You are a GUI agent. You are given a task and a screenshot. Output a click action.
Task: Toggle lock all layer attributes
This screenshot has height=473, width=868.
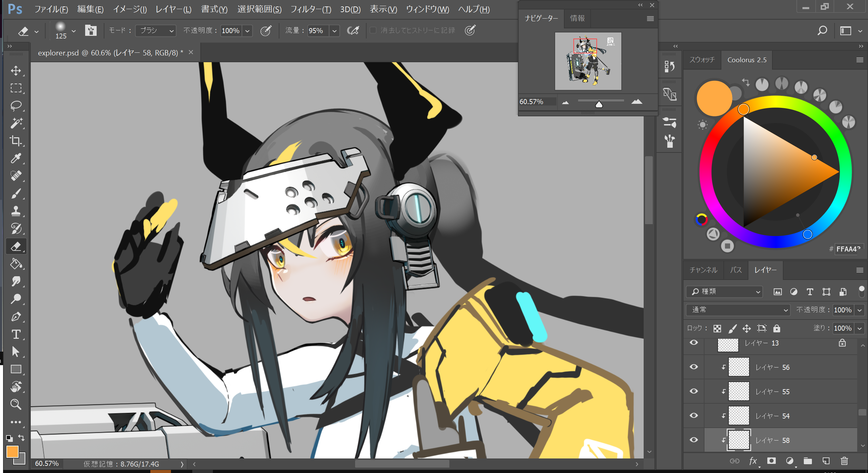coord(777,329)
